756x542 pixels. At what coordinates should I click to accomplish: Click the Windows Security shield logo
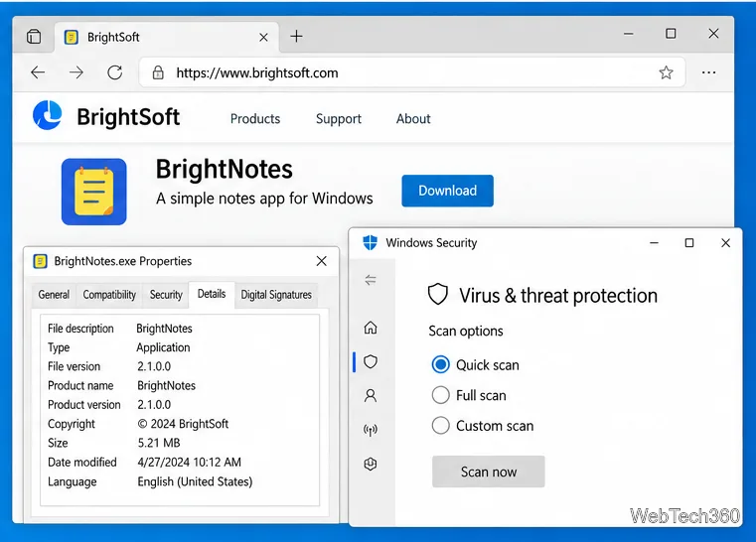point(370,242)
